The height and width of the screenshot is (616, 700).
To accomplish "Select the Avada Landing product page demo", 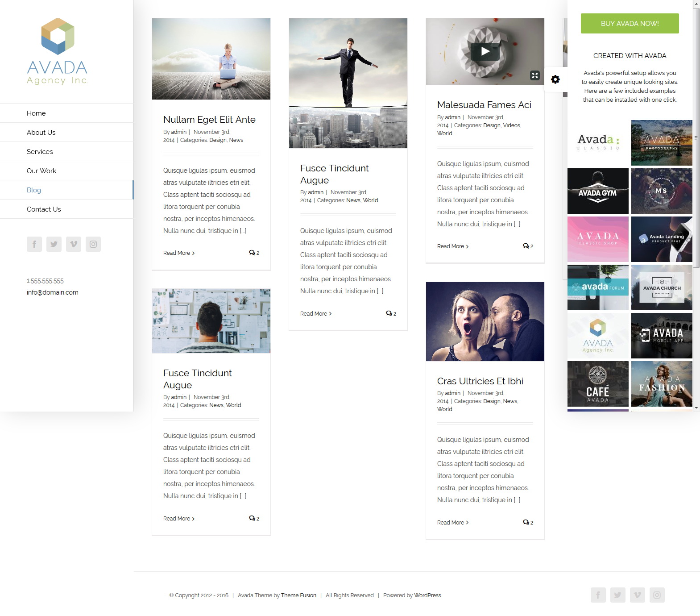I will 662,239.
